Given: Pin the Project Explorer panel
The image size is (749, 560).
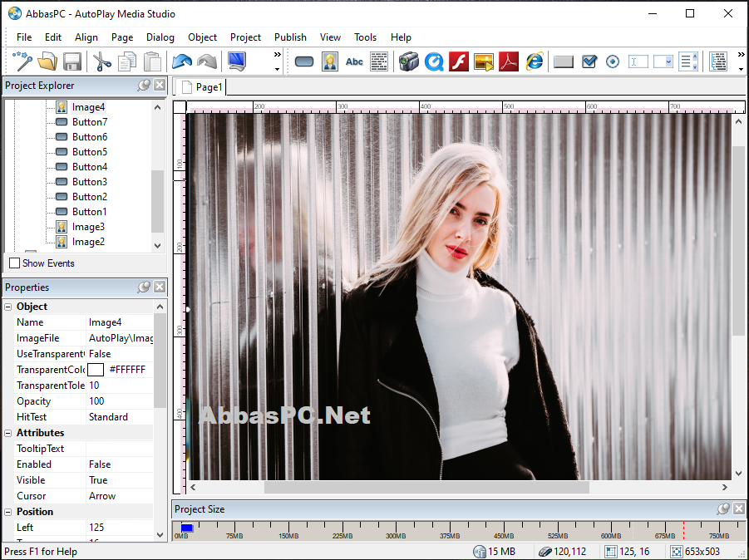Looking at the screenshot, I should point(144,86).
